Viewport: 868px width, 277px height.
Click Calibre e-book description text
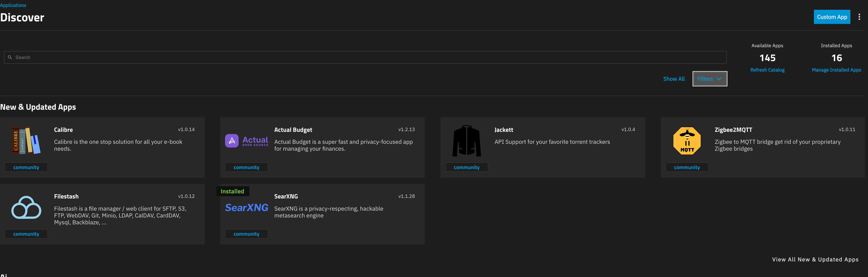118,145
